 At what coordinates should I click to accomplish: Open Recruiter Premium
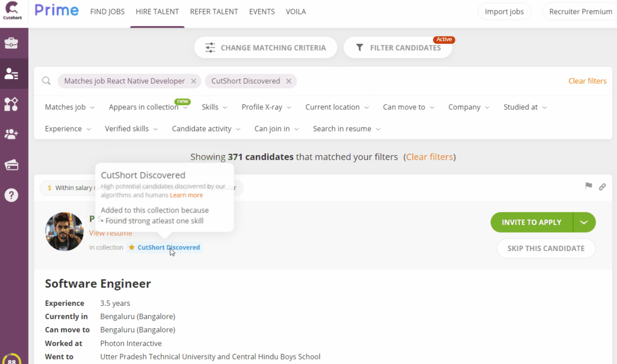580,12
